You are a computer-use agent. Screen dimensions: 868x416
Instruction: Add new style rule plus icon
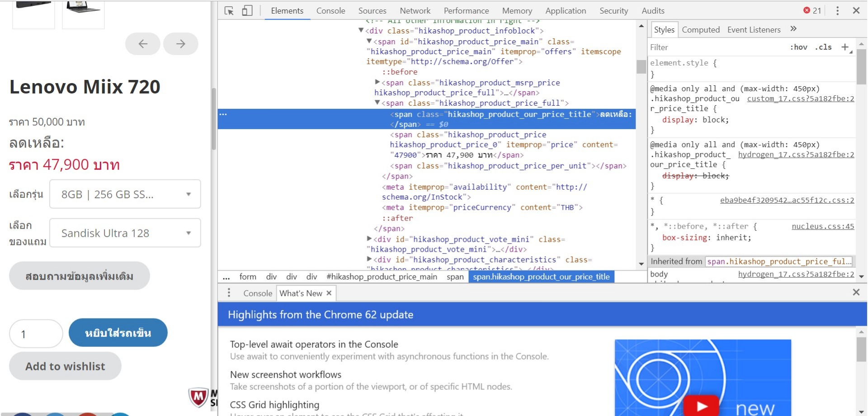pos(844,47)
